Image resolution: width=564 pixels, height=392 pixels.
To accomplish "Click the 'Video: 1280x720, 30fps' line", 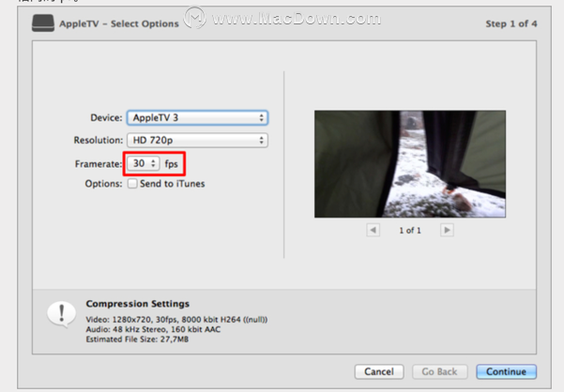I will (x=176, y=320).
